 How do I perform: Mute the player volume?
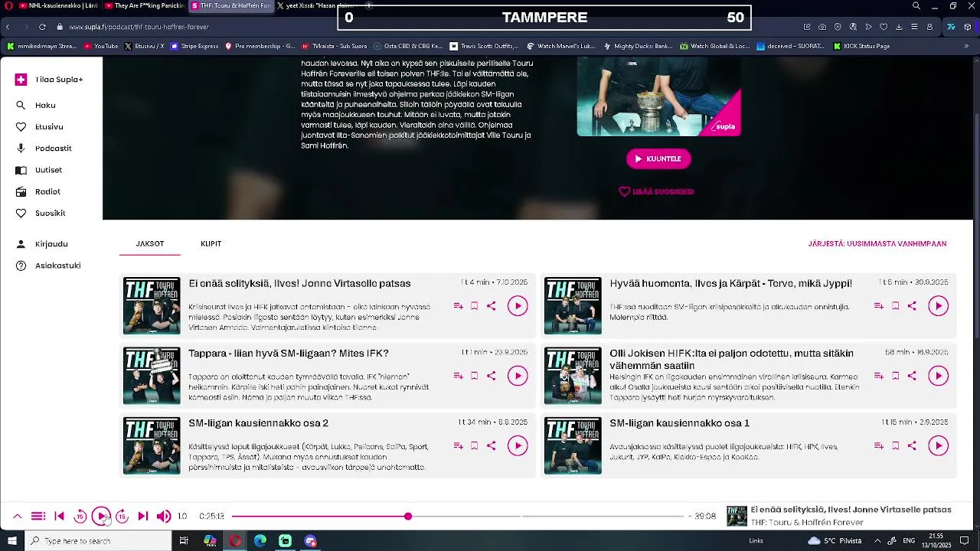click(x=164, y=517)
